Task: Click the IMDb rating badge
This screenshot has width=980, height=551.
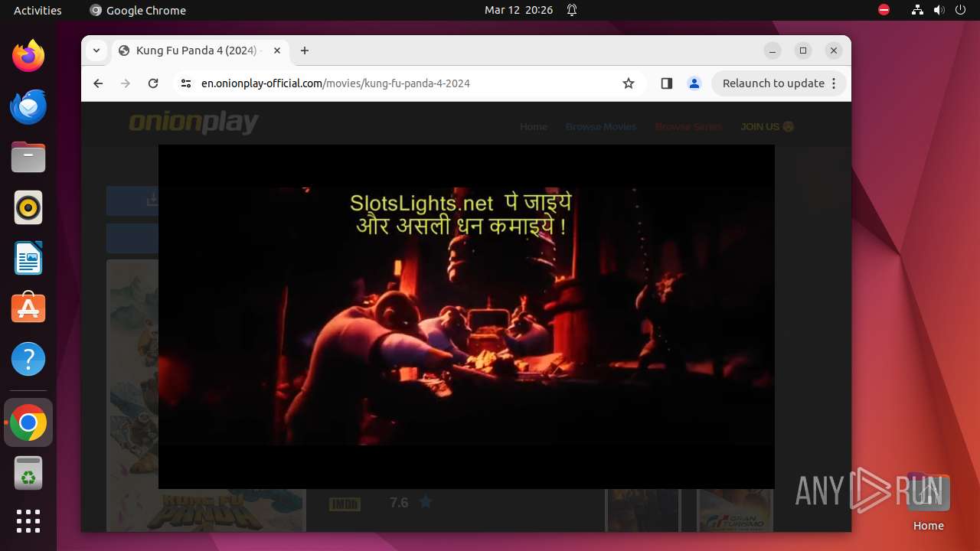Action: point(345,504)
